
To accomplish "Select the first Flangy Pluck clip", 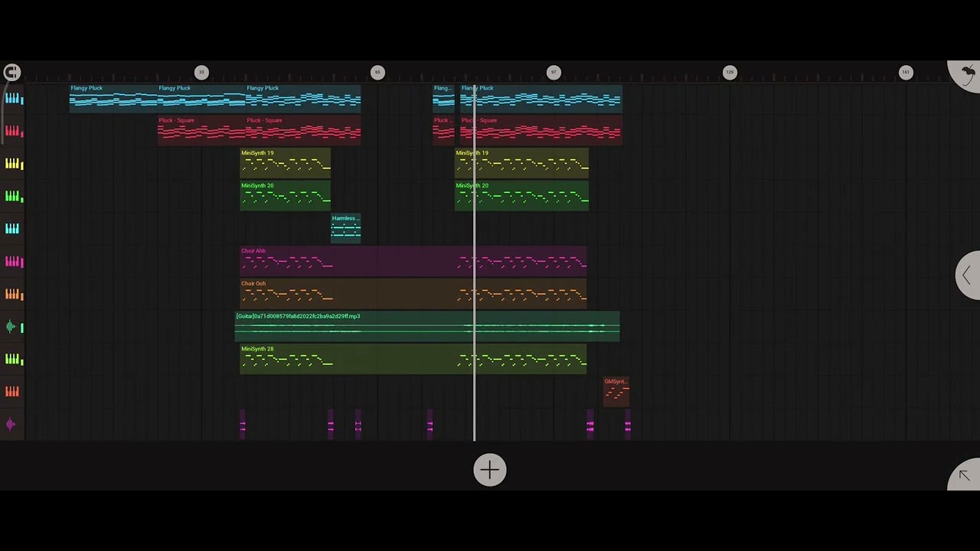I will (x=113, y=99).
